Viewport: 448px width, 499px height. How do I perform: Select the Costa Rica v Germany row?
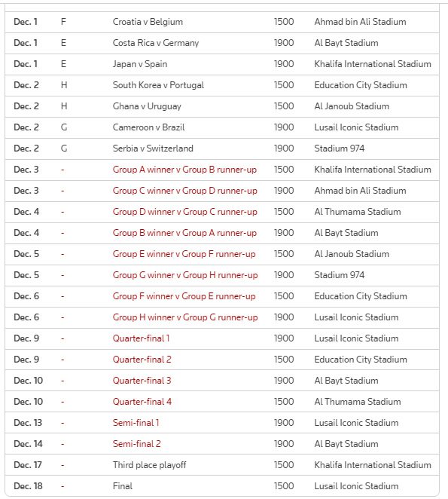pyautogui.click(x=222, y=43)
